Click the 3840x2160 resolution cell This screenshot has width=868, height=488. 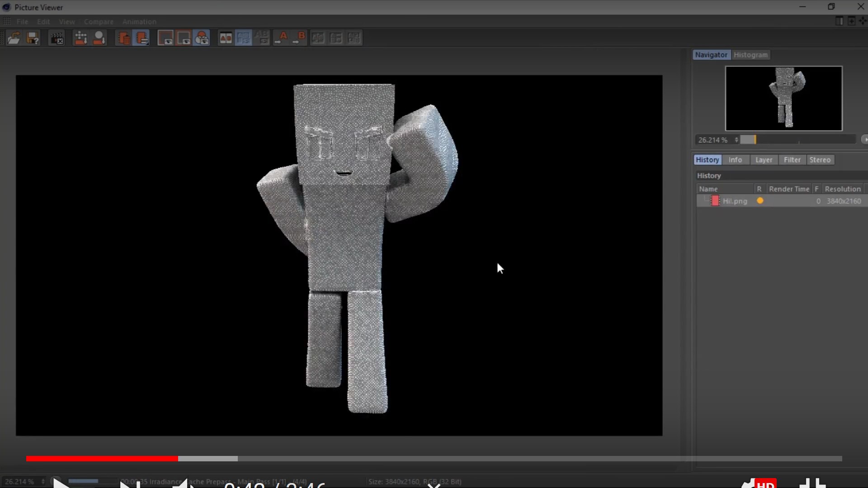click(x=844, y=201)
